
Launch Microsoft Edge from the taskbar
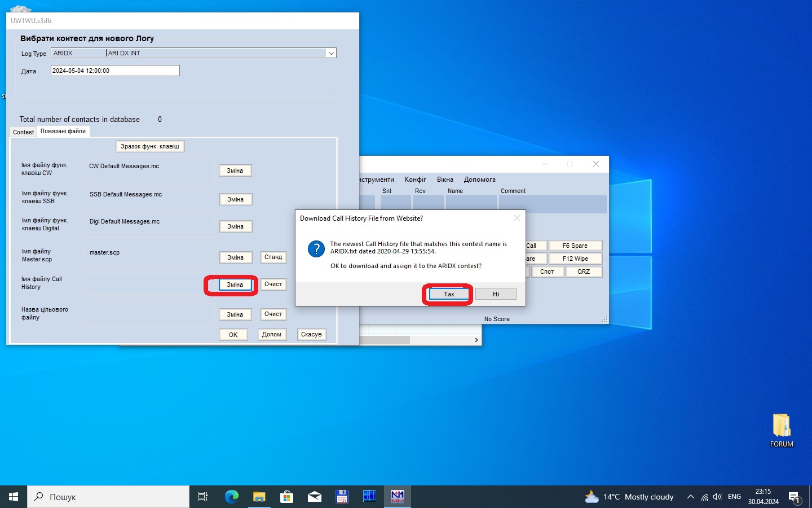click(232, 497)
